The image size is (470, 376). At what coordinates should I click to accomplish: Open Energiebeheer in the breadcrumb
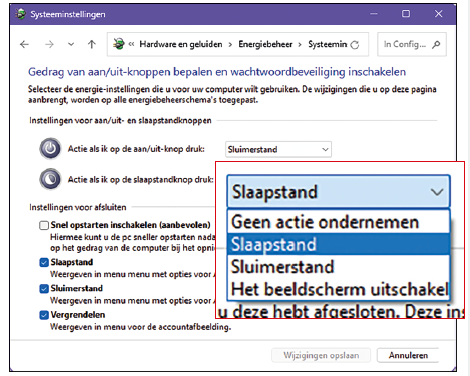point(265,44)
